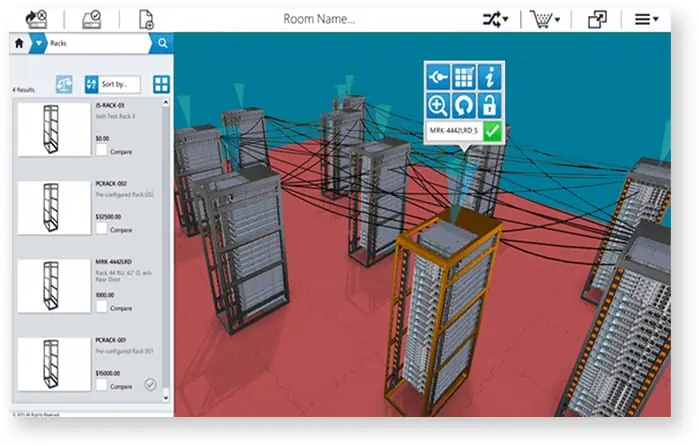The image size is (698, 445).
Task: Show rack info with the i icon
Action: point(490,77)
